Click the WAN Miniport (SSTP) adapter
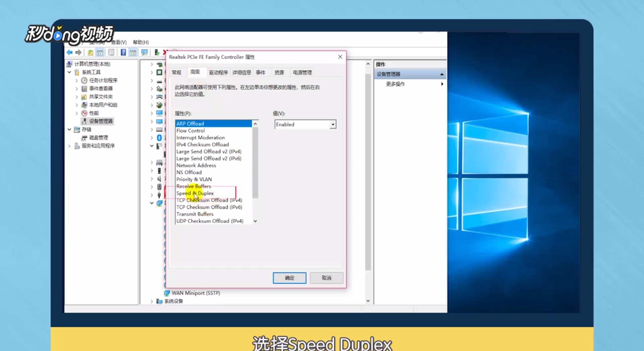The image size is (644, 351). point(196,293)
